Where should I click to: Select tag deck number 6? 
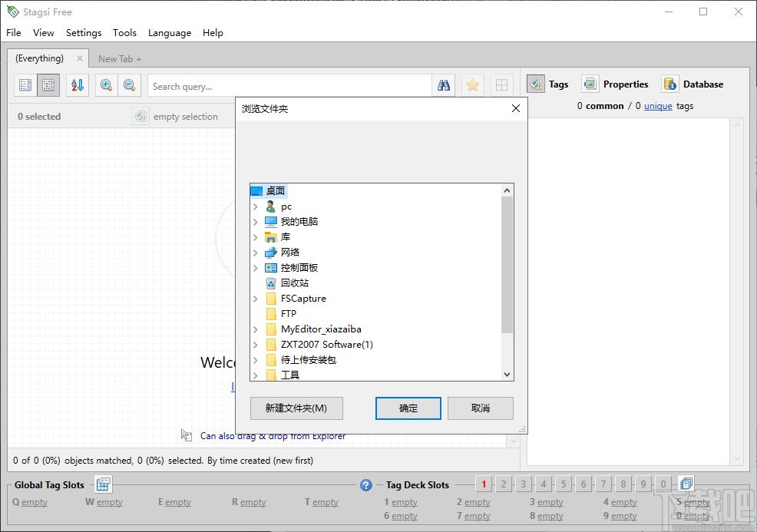click(583, 484)
